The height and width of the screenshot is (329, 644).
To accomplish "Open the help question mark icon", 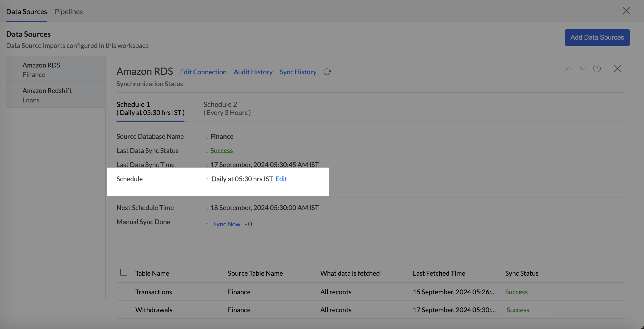I will (597, 68).
